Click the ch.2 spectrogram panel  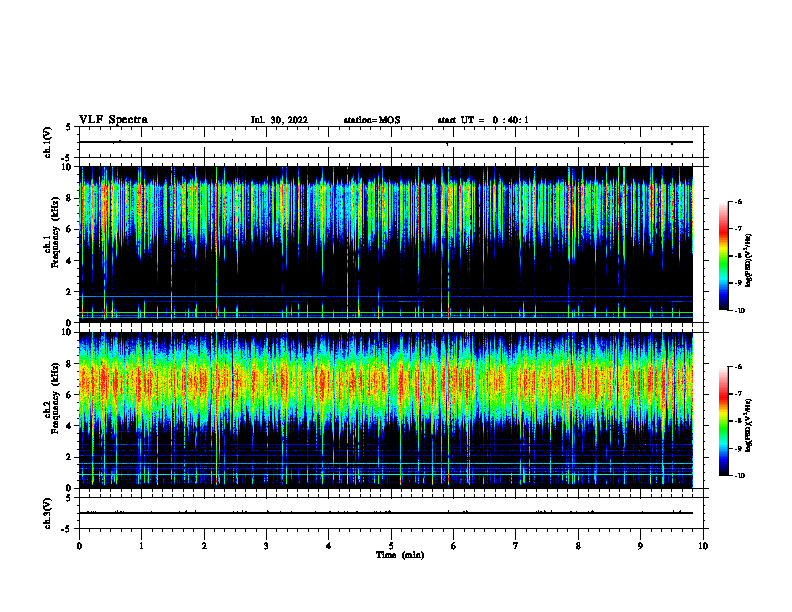[386, 410]
